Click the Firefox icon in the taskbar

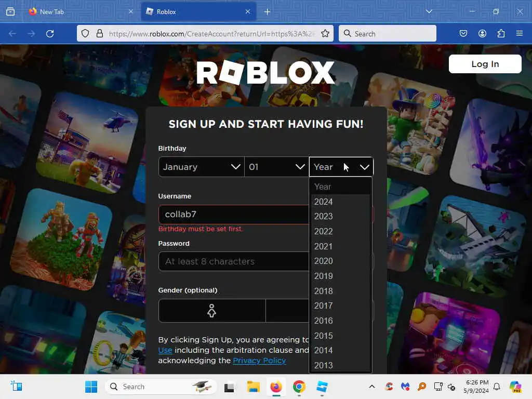coord(276,387)
